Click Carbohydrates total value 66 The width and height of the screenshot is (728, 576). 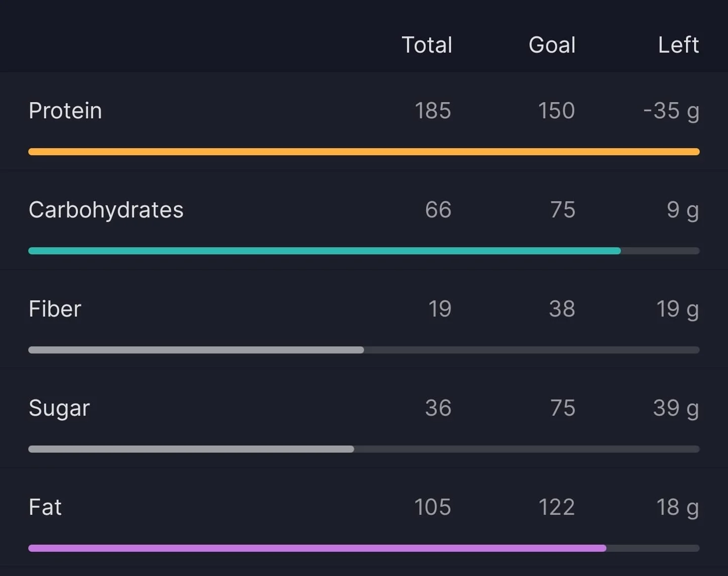[x=438, y=210]
